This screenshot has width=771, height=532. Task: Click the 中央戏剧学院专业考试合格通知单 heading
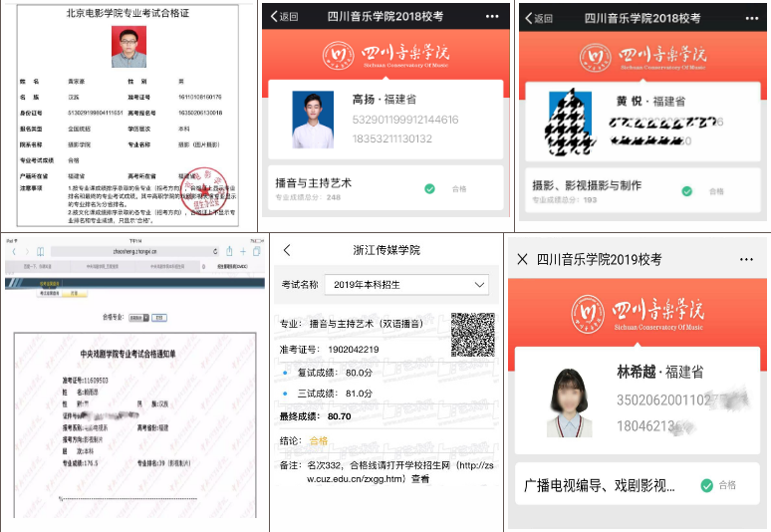(x=128, y=354)
